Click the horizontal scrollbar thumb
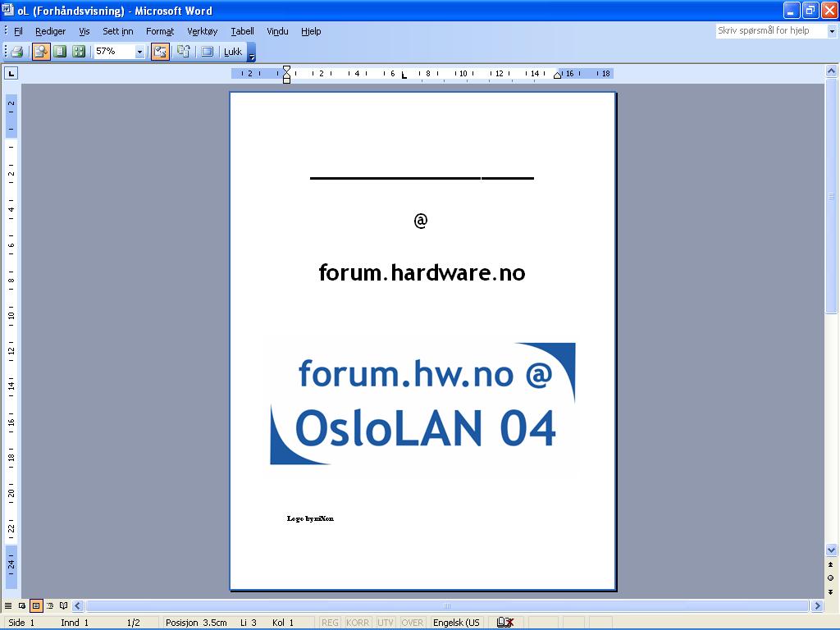The image size is (840, 630). point(447,606)
